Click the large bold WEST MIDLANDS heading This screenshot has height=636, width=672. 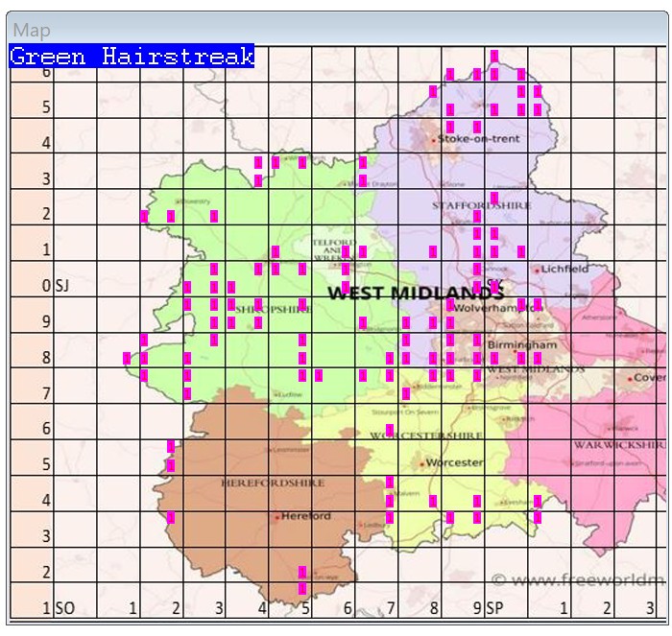(x=416, y=293)
